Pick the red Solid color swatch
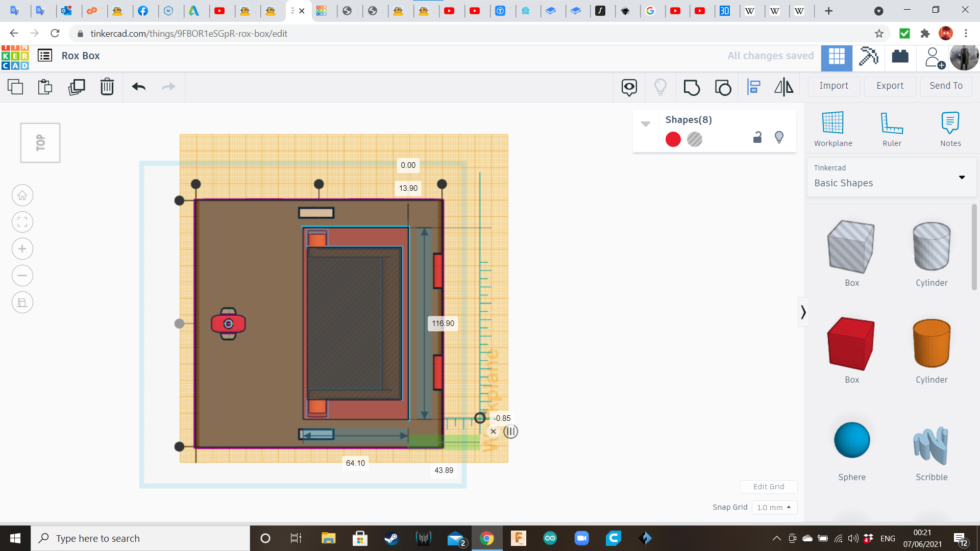 pyautogui.click(x=673, y=139)
